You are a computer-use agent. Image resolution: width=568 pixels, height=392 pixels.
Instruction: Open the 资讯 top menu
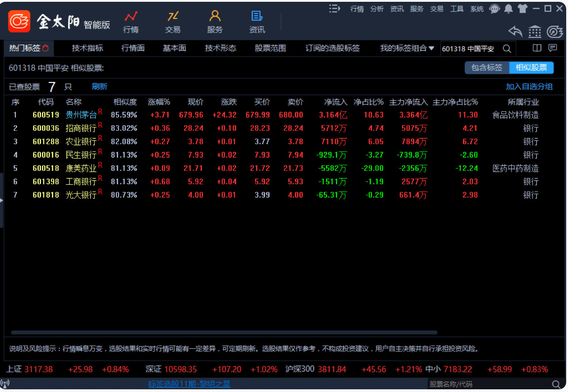(397, 9)
